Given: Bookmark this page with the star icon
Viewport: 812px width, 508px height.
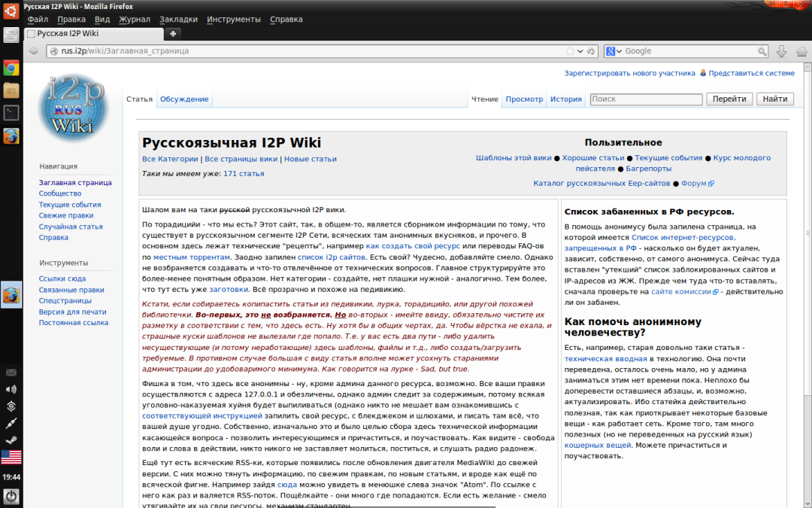Looking at the screenshot, I should [x=569, y=51].
